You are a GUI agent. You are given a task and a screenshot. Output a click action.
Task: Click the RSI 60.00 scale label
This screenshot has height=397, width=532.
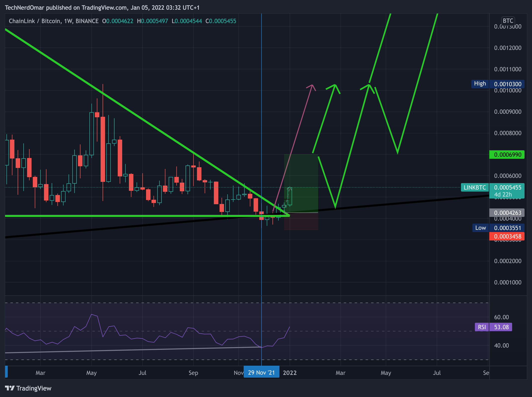[501, 317]
